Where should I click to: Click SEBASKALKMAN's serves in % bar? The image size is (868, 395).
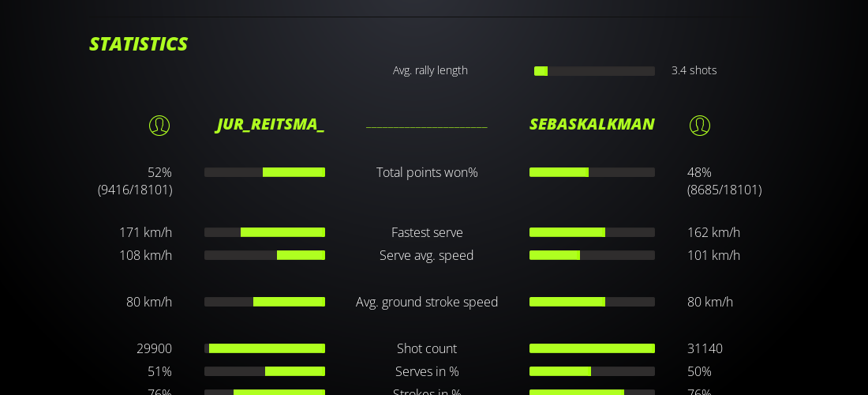(x=592, y=371)
